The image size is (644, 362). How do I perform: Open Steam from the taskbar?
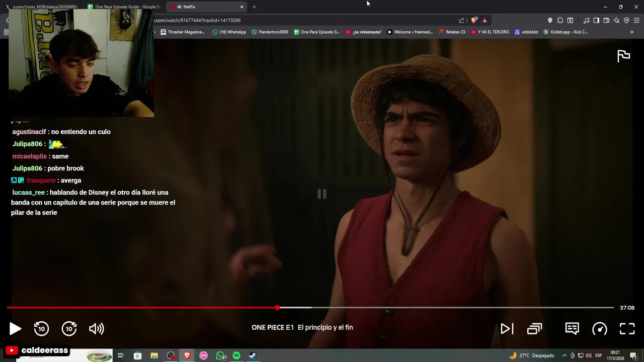[x=253, y=355]
